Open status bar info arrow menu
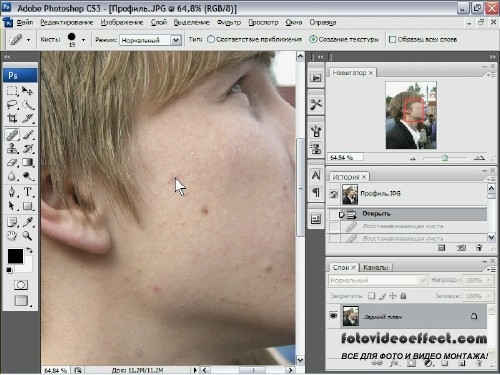 click(x=195, y=370)
